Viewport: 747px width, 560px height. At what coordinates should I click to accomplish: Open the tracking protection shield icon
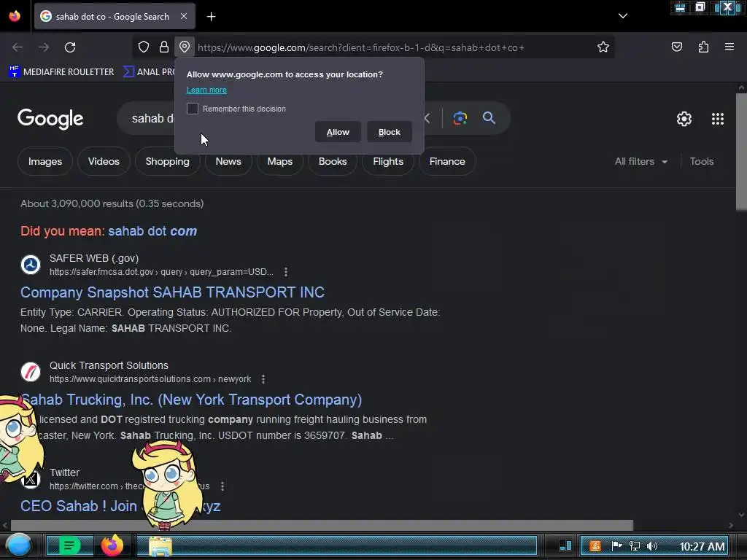point(144,47)
